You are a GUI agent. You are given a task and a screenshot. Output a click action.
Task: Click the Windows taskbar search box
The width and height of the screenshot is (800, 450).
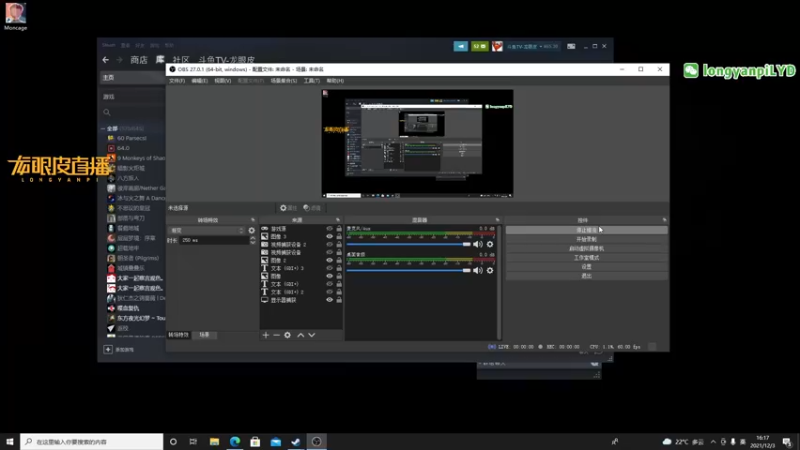pyautogui.click(x=92, y=441)
